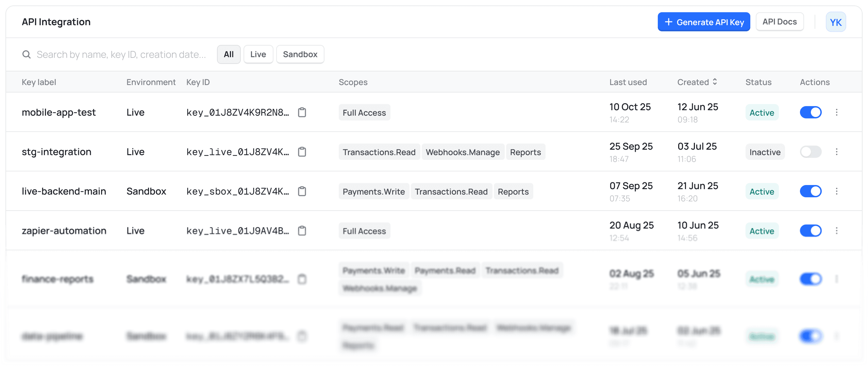Click the search magnifier icon
Image resolution: width=868 pixels, height=366 pixels.
pos(27,54)
